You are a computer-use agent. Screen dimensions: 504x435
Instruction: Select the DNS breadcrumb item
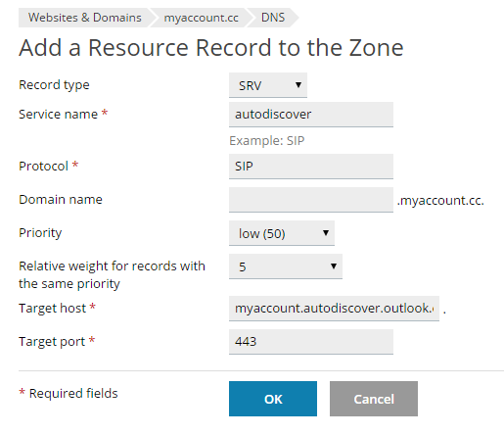pyautogui.click(x=273, y=18)
